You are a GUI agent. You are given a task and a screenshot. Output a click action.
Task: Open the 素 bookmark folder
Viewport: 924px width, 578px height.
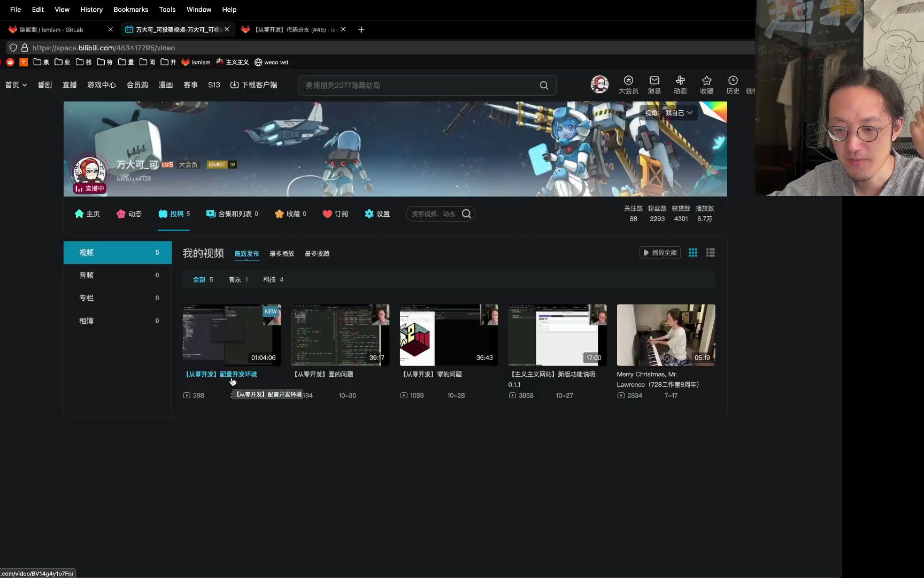click(x=41, y=62)
